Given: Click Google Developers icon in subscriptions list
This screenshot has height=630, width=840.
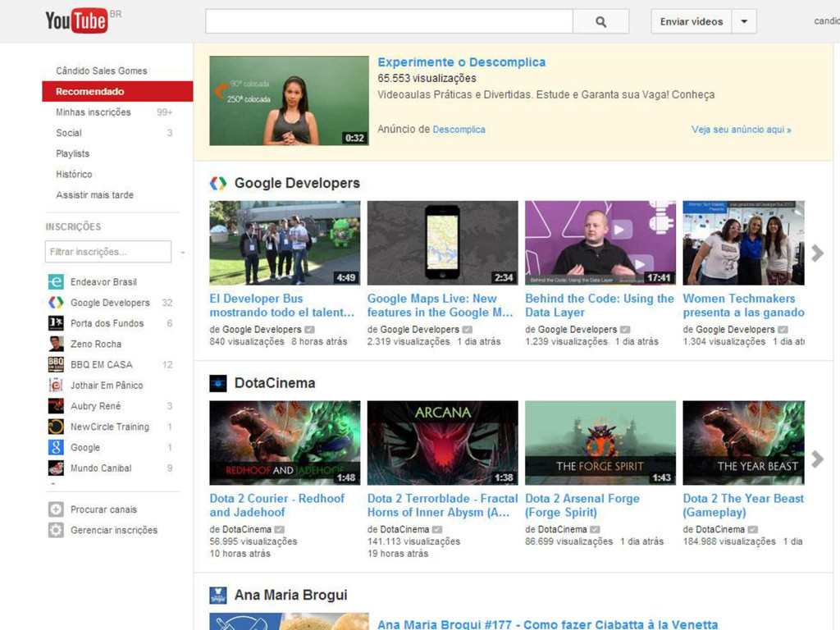Looking at the screenshot, I should tap(56, 303).
